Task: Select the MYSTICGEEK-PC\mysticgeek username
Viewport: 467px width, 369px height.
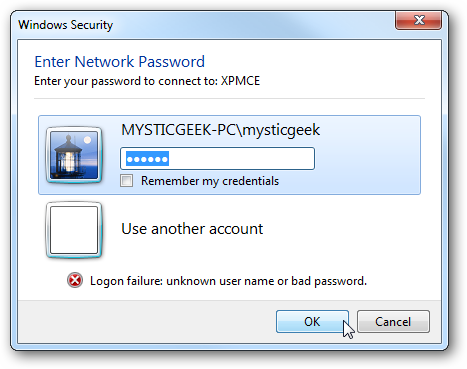Action: (220, 130)
